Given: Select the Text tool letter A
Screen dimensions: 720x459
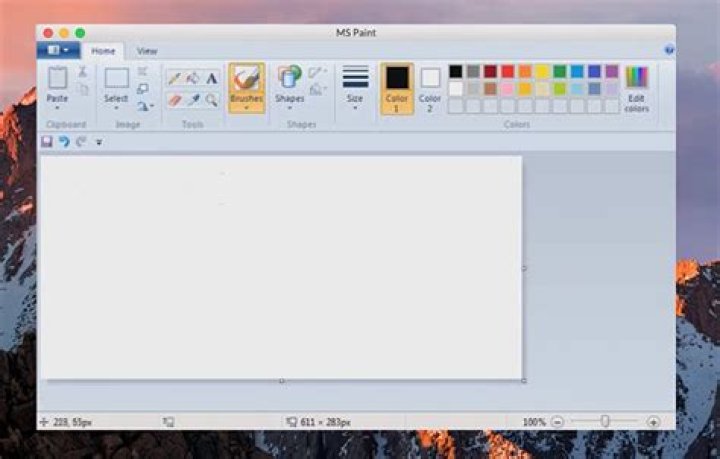Looking at the screenshot, I should [x=211, y=78].
